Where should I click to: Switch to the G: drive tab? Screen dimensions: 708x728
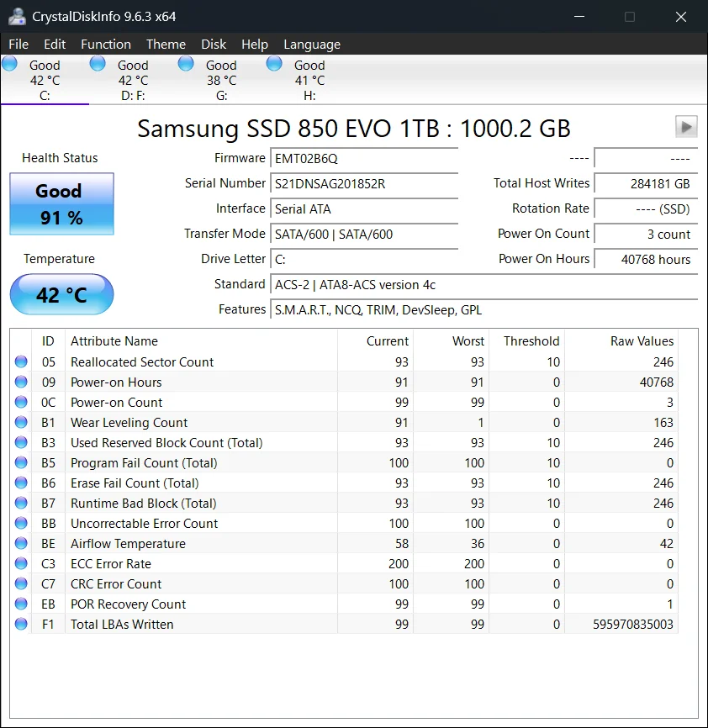[x=221, y=80]
